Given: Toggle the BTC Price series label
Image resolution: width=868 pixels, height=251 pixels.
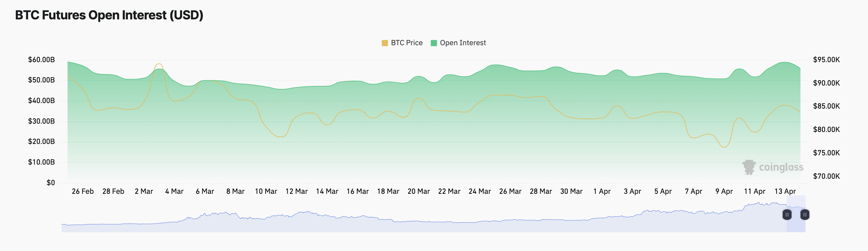Looking at the screenshot, I should (x=407, y=43).
